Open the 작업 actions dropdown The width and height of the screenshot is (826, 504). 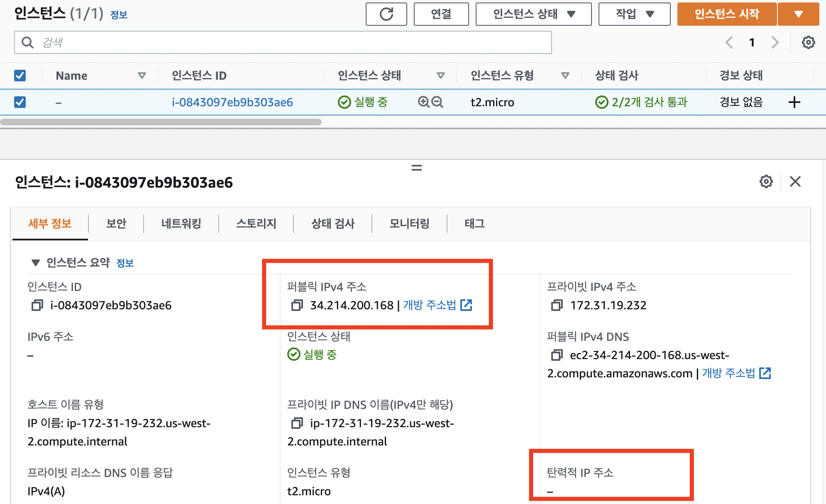(x=634, y=14)
